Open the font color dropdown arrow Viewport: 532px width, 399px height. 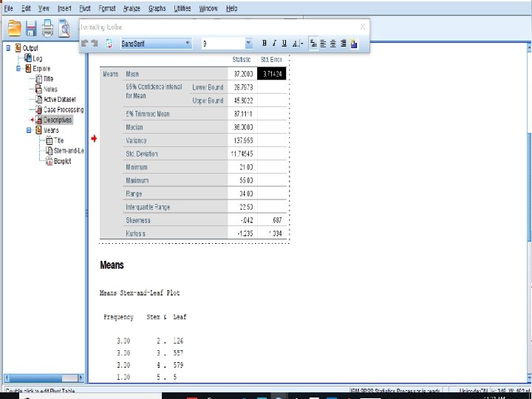coord(301,44)
